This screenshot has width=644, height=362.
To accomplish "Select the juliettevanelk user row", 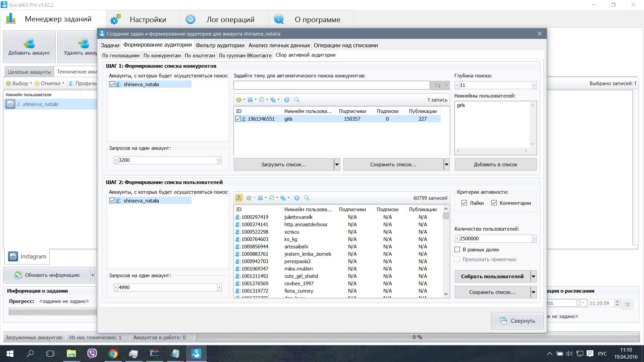I will click(338, 217).
